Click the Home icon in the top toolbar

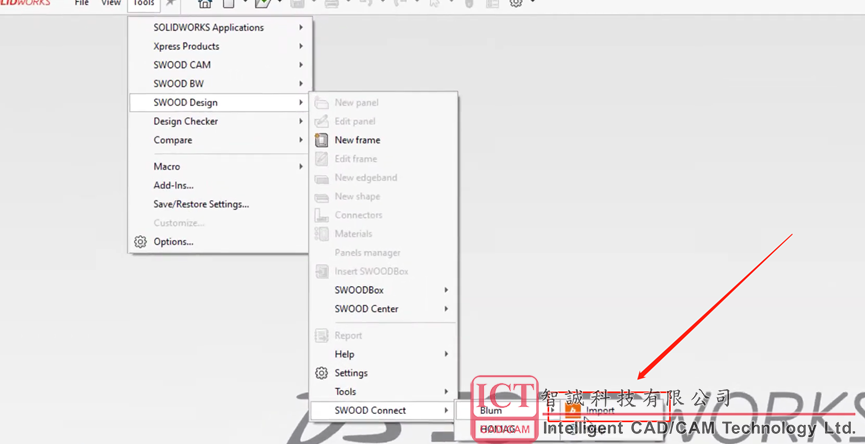tap(205, 3)
